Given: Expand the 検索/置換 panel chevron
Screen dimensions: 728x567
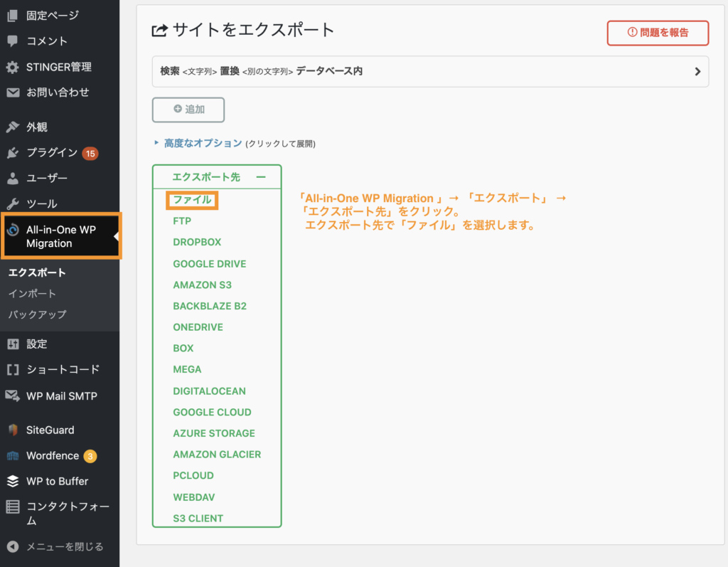Looking at the screenshot, I should pos(697,71).
